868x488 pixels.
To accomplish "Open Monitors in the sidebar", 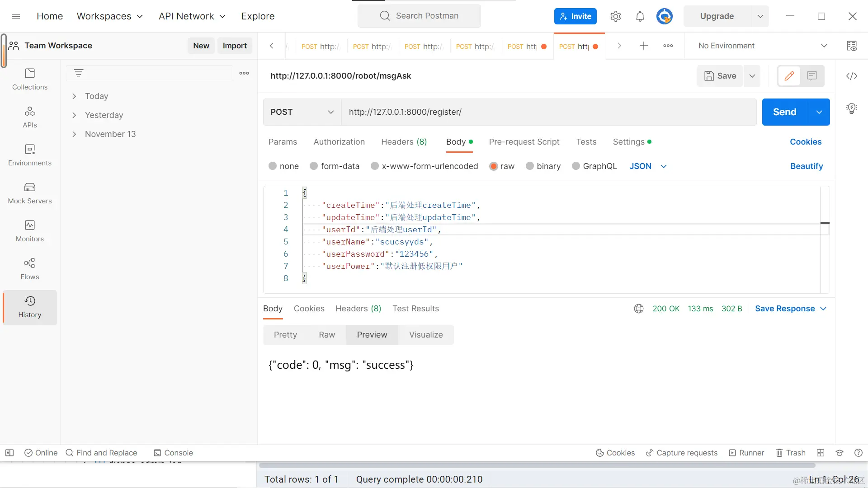I will pyautogui.click(x=30, y=231).
